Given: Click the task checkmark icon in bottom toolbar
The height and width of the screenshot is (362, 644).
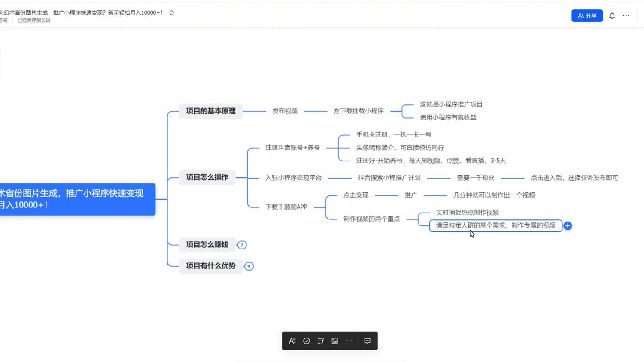Looking at the screenshot, I should (306, 341).
